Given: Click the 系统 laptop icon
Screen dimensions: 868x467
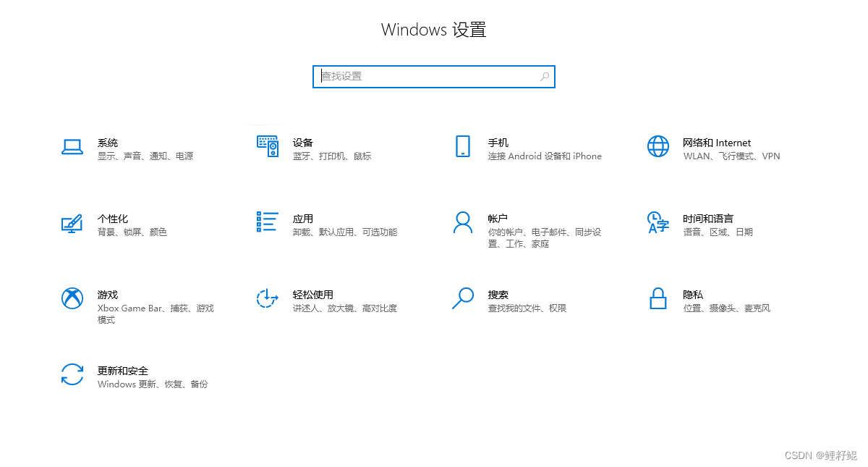Looking at the screenshot, I should [72, 147].
